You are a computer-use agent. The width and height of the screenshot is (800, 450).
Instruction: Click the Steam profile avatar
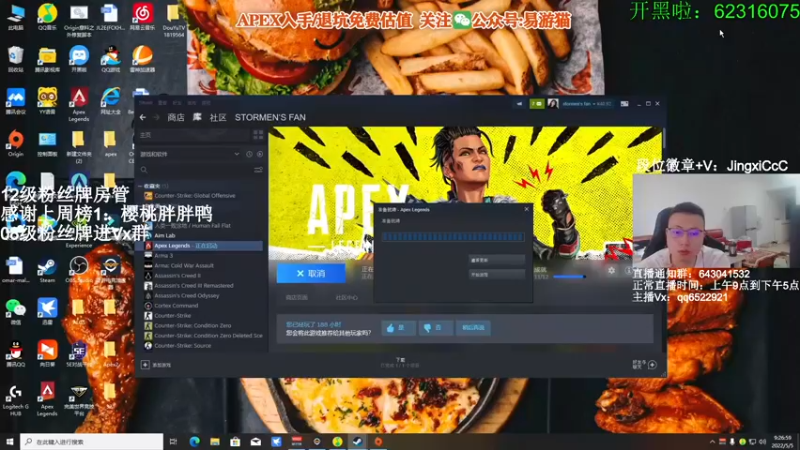tap(553, 104)
